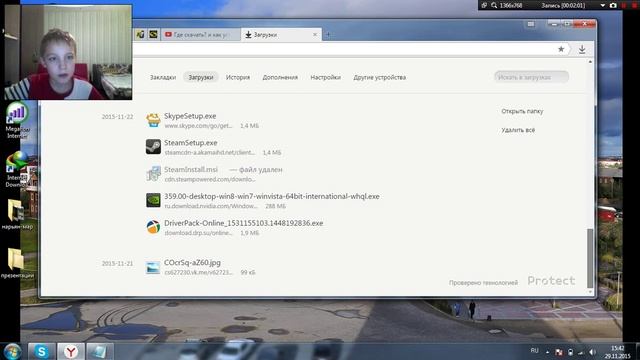
Task: Switch to the YouTube 'Где скачать' tab
Action: (x=201, y=35)
